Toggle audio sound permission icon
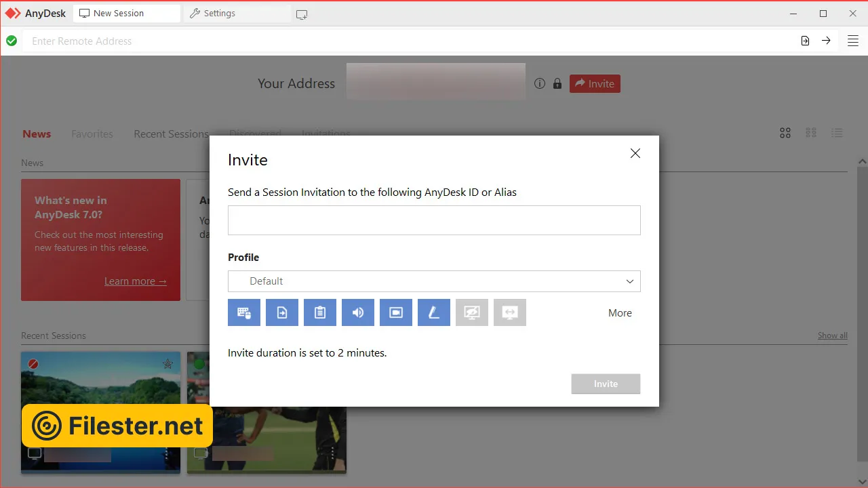The image size is (868, 488). coord(358,312)
